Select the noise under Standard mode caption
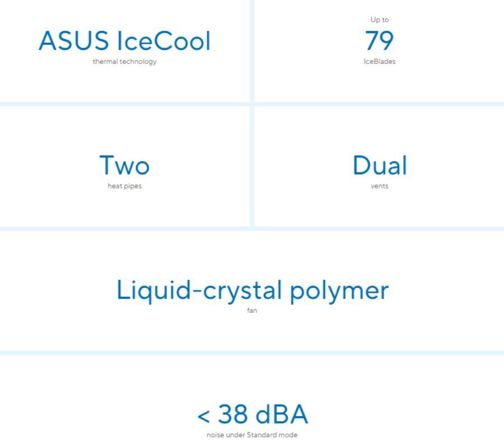 [x=252, y=435]
